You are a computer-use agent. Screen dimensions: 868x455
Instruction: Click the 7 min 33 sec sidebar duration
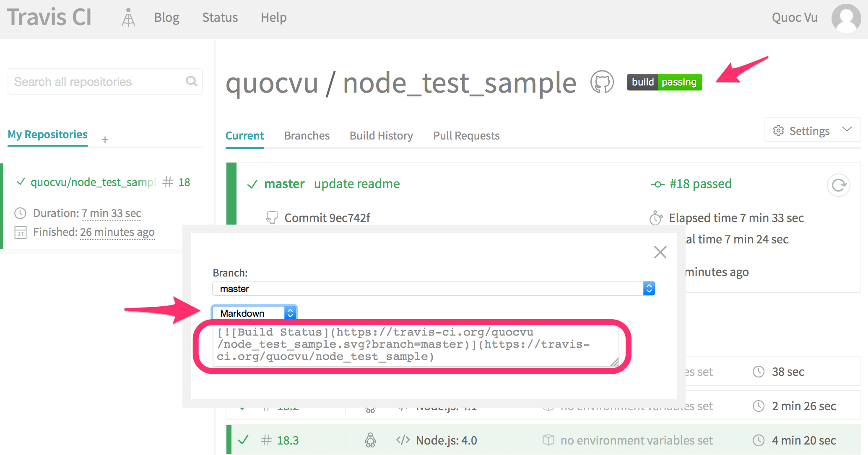pos(111,213)
